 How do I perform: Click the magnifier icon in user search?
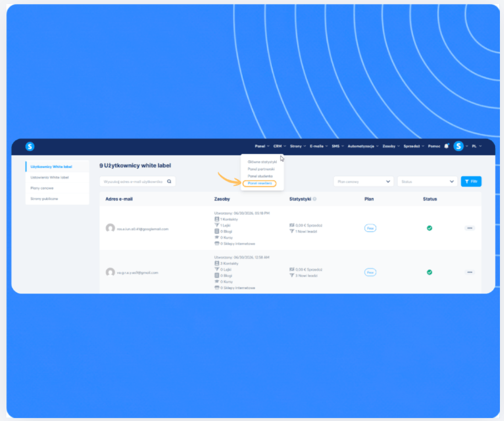(169, 181)
